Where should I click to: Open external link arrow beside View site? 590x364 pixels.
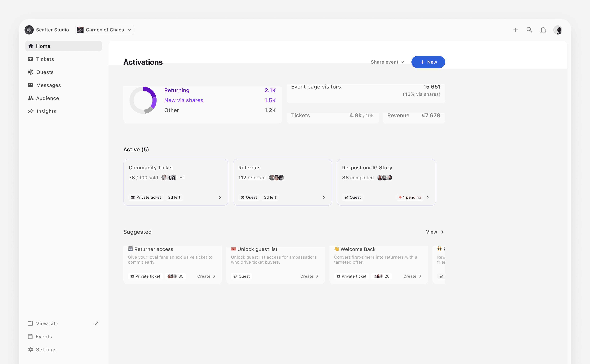tap(97, 323)
